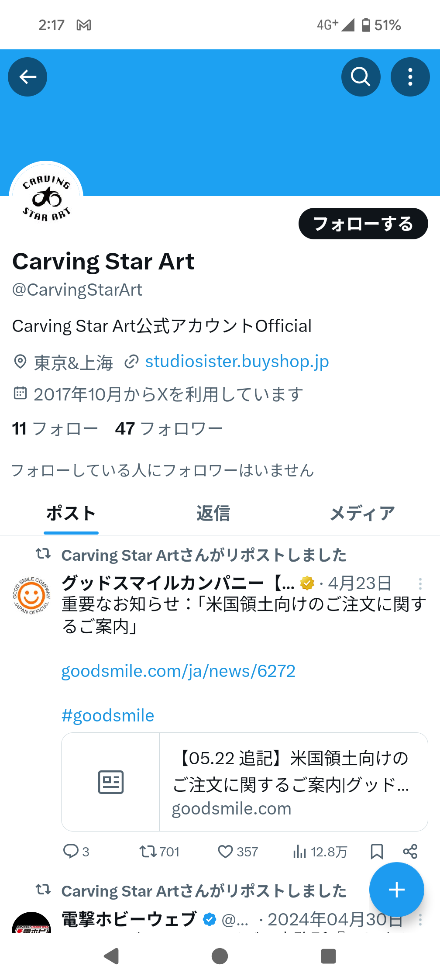Like the post with 357 likes
Image resolution: width=440 pixels, height=980 pixels.
[237, 851]
